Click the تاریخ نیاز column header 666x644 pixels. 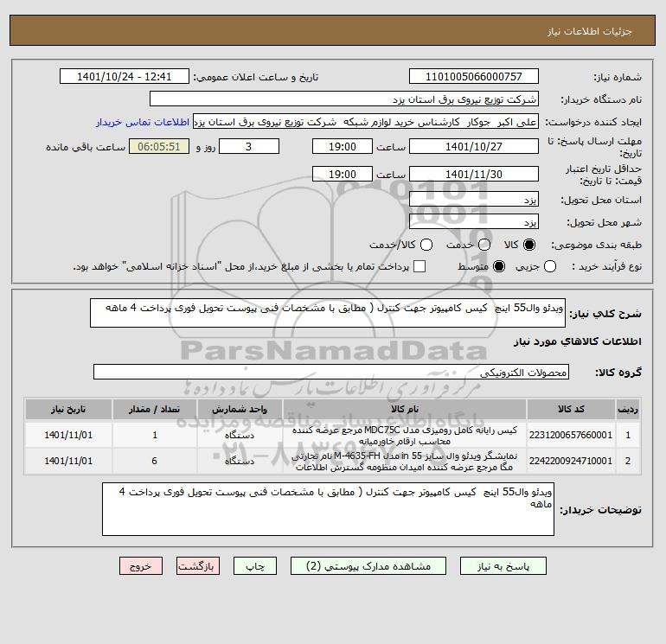(x=68, y=409)
